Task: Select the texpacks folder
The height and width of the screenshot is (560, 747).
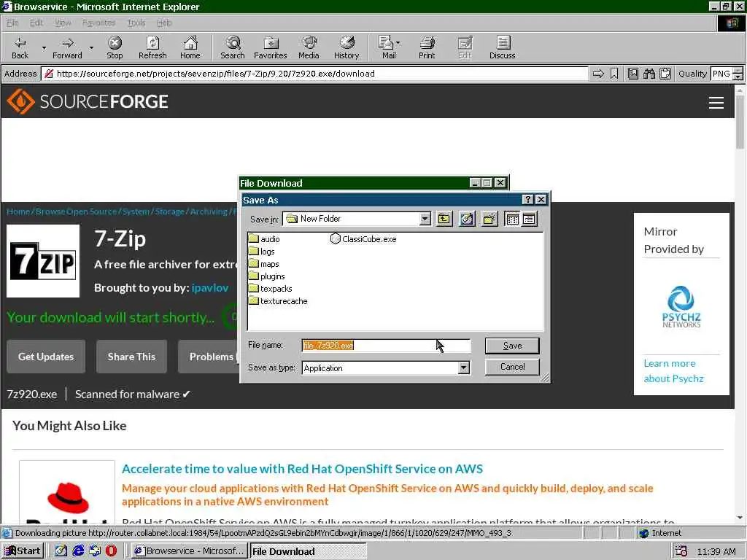Action: 271,289
